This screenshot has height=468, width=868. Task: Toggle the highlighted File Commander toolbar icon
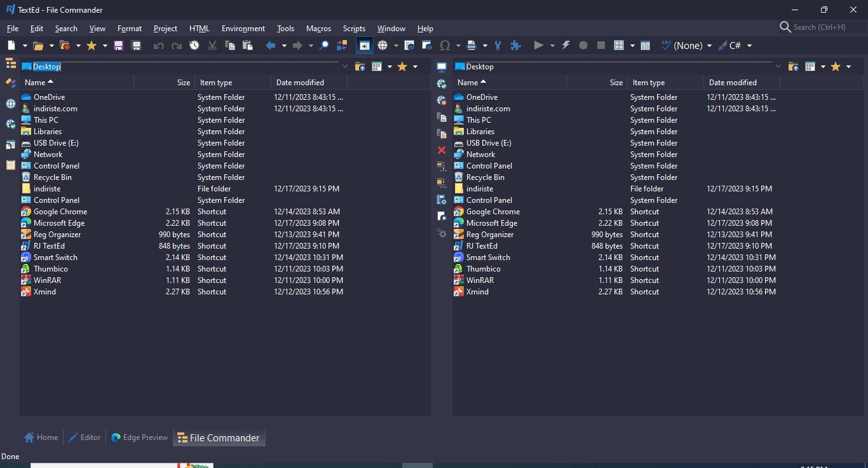[x=364, y=46]
